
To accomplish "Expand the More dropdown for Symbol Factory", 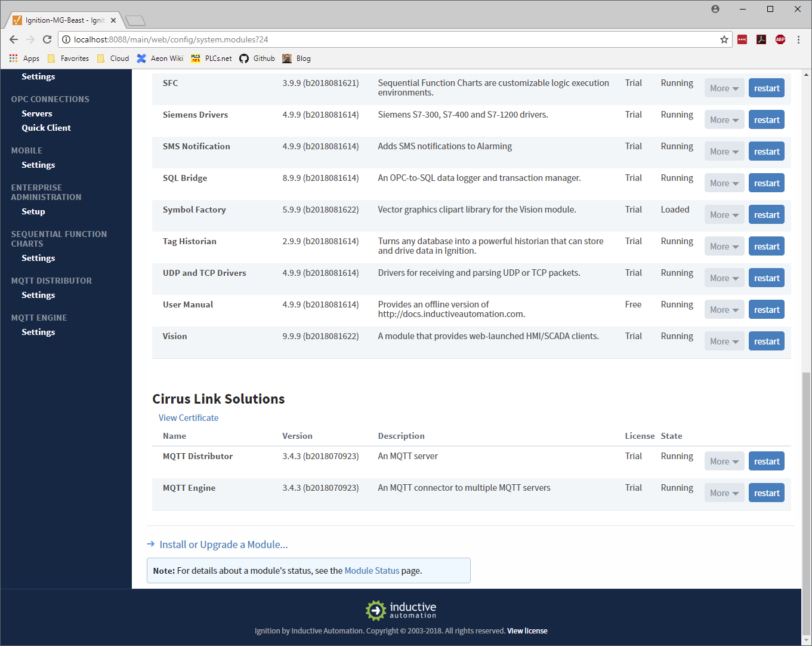I will (724, 215).
